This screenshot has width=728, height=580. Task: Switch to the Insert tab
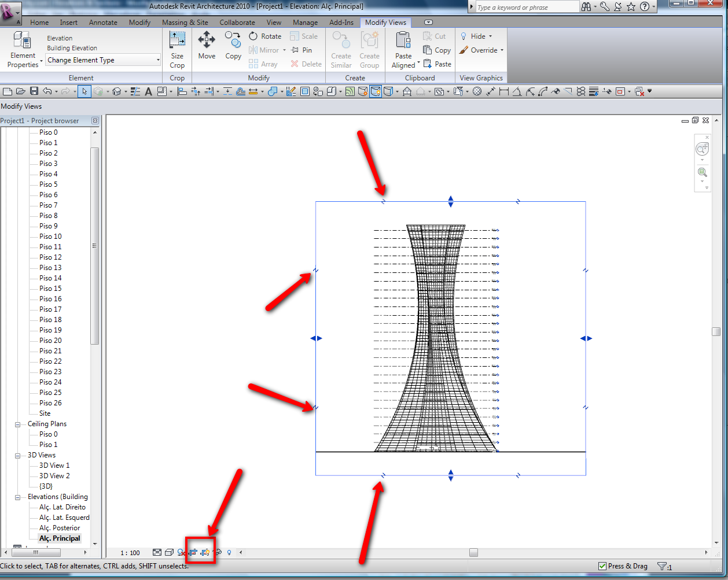(x=68, y=23)
